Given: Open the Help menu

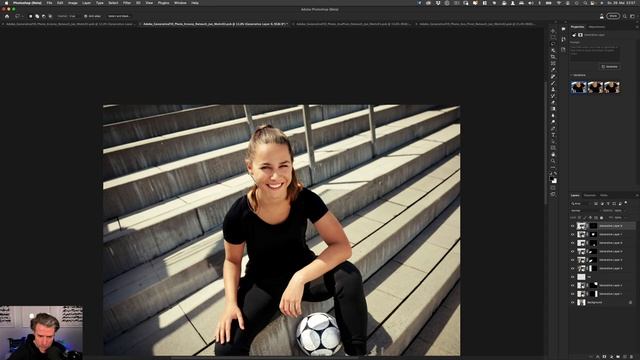Looking at the screenshot, I should tap(195, 3).
